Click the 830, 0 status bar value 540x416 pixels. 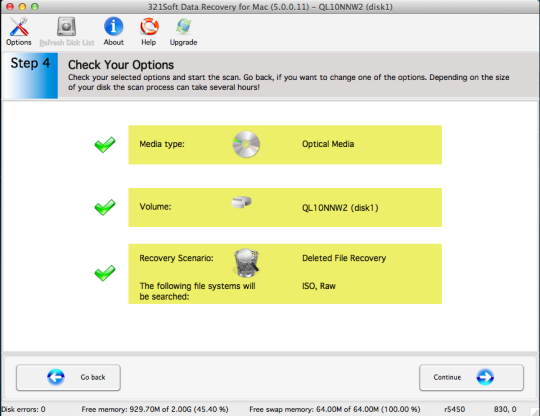pos(505,409)
